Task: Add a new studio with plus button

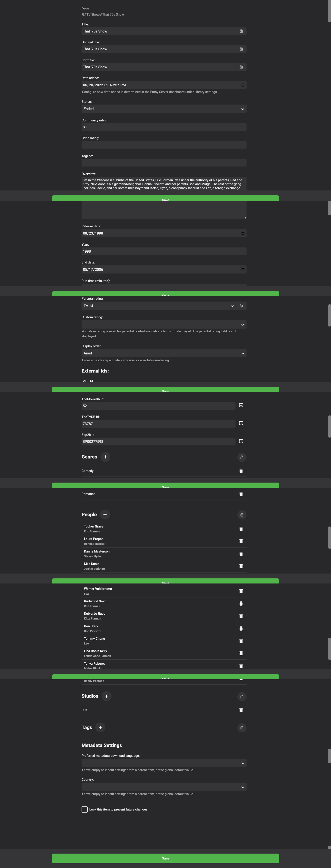Action: pyautogui.click(x=106, y=696)
